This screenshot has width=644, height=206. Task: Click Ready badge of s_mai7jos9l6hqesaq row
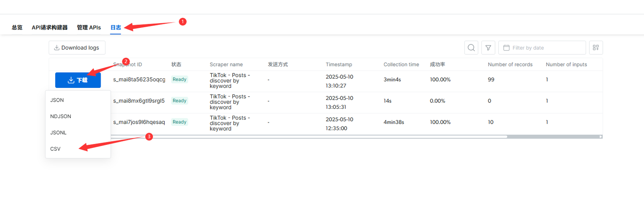pos(180,122)
